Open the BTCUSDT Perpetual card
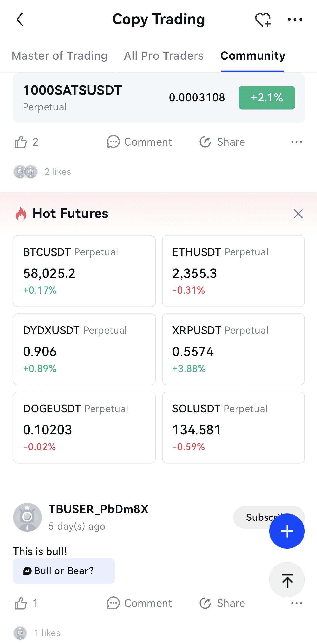This screenshot has width=317, height=644. tap(84, 271)
